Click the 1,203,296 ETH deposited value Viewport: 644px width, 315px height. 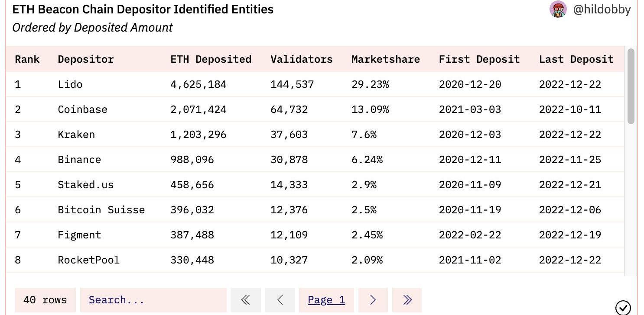[198, 135]
